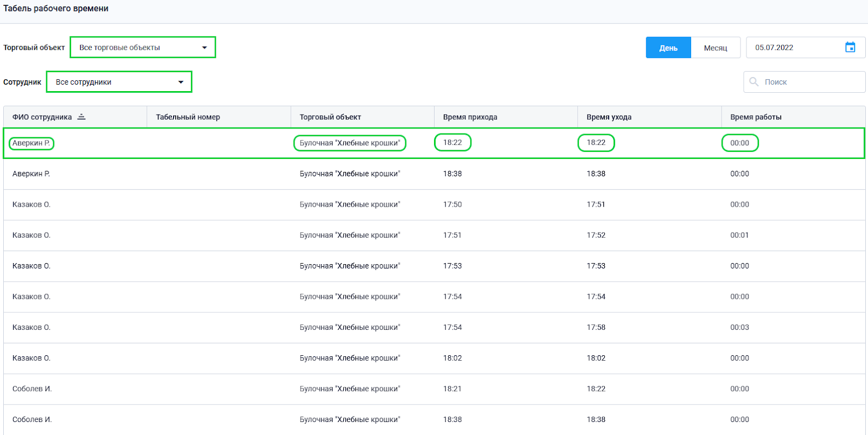868x435 pixels.
Task: Click the Время прихода column header
Action: (x=470, y=117)
